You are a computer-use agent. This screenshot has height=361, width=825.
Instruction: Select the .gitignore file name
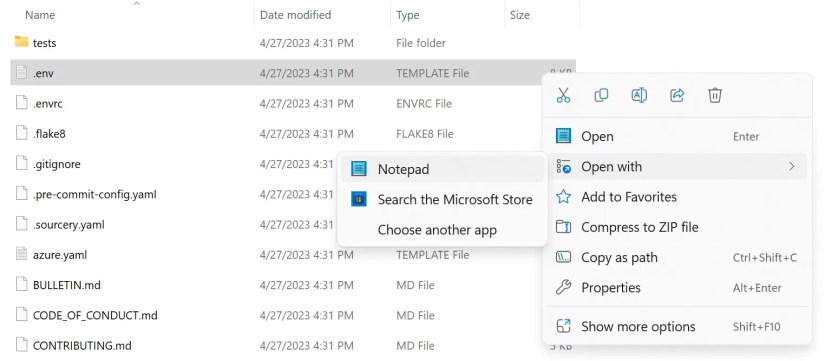[x=56, y=164]
